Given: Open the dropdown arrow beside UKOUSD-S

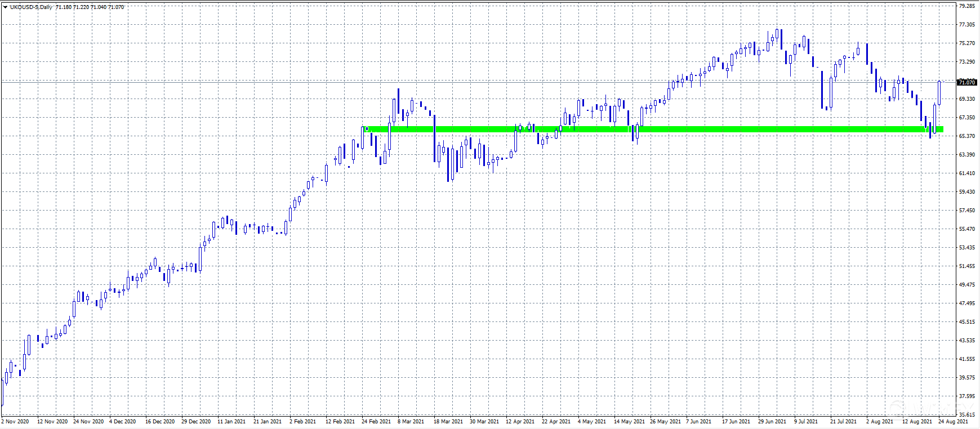Looking at the screenshot, I should (x=5, y=7).
